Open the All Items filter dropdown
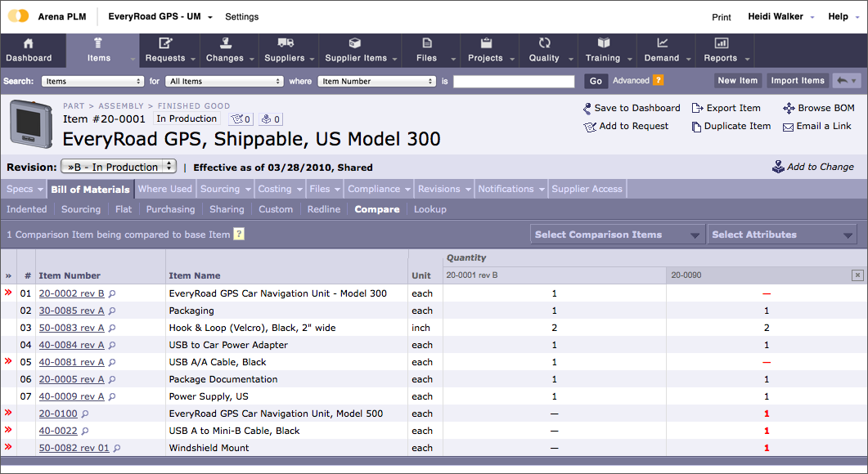The width and height of the screenshot is (868, 474). point(225,81)
